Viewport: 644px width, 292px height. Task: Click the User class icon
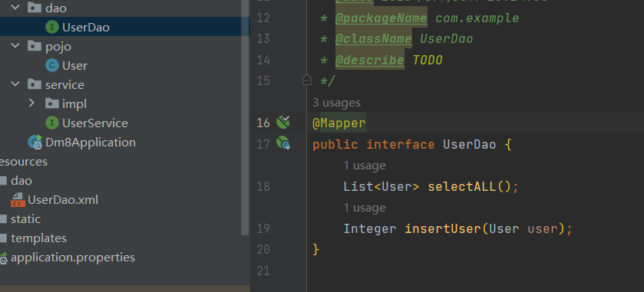click(51, 65)
